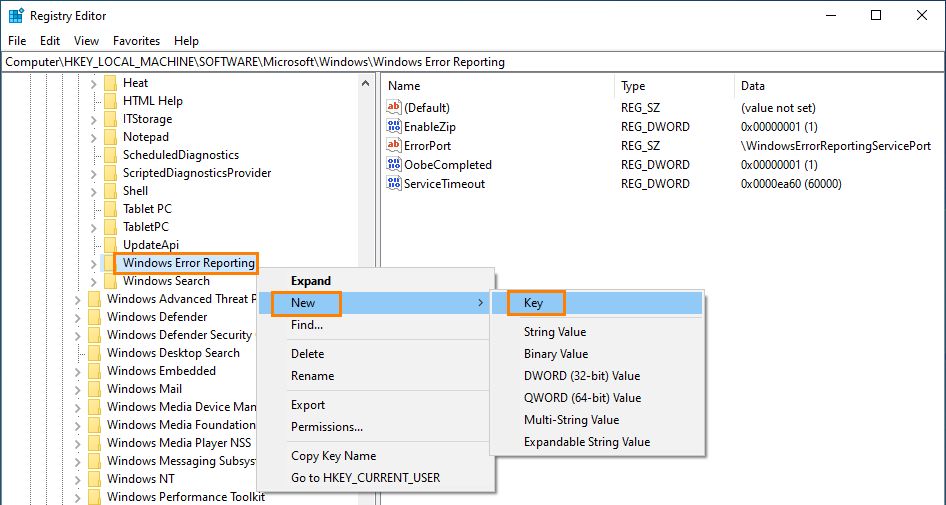Viewport: 946px width, 505px height.
Task: Click the ServiceTimeout DWORD value icon
Action: 394,183
